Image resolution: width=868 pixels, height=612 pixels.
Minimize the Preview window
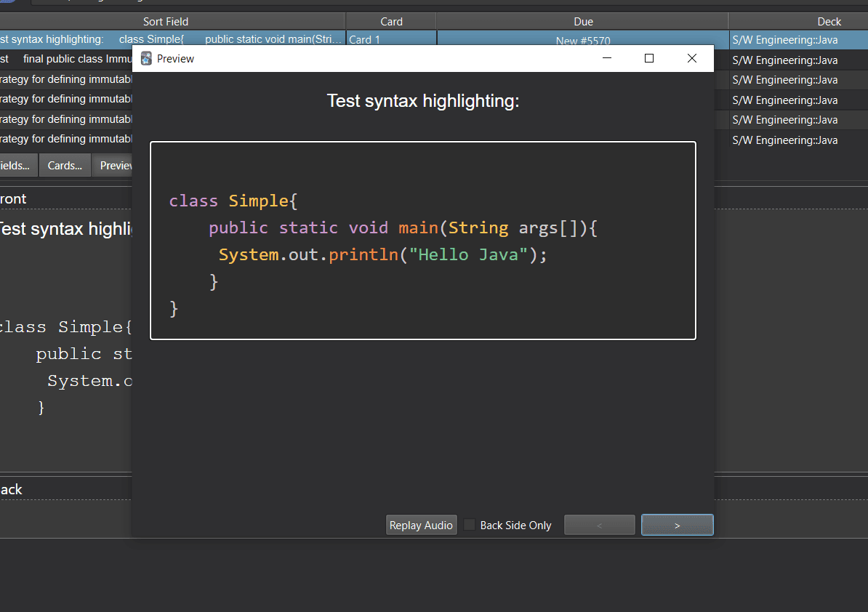[607, 58]
